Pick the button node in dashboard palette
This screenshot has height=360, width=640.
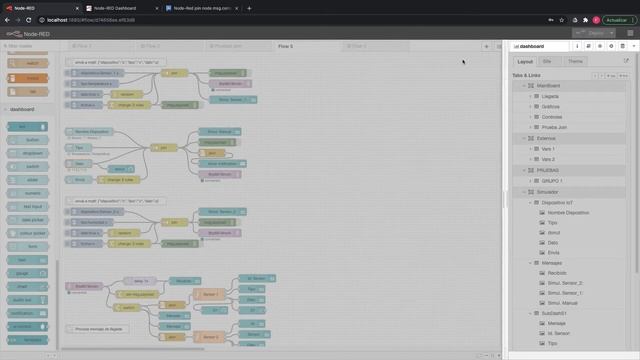[x=28, y=140]
